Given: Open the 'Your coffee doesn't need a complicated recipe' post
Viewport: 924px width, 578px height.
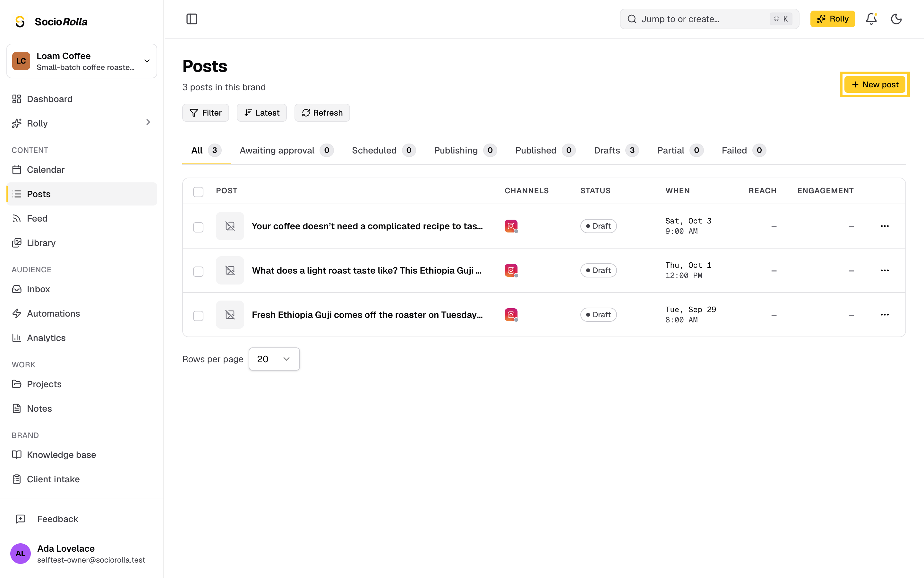Looking at the screenshot, I should (x=367, y=226).
